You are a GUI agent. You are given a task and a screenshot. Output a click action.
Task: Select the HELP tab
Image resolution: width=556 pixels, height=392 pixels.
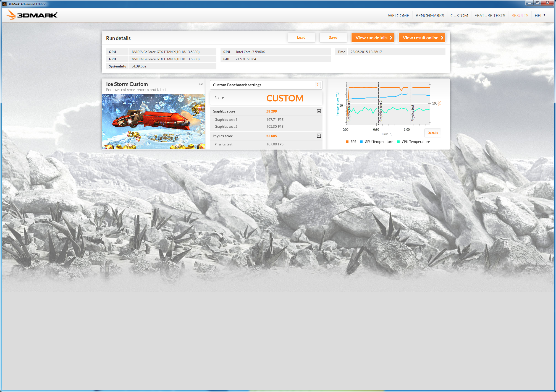point(539,16)
